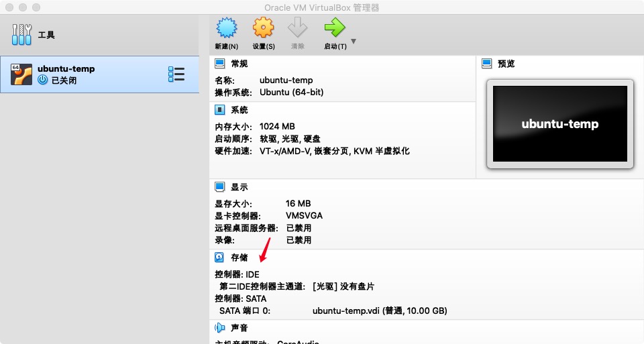The image size is (644, 344).
Task: Click the Tools wrench icon in sidebar
Action: (21, 34)
